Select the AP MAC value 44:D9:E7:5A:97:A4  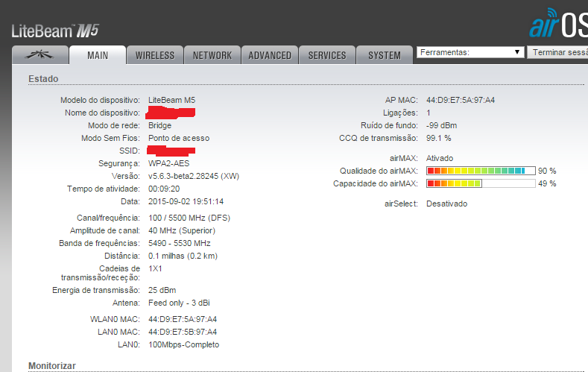point(461,100)
